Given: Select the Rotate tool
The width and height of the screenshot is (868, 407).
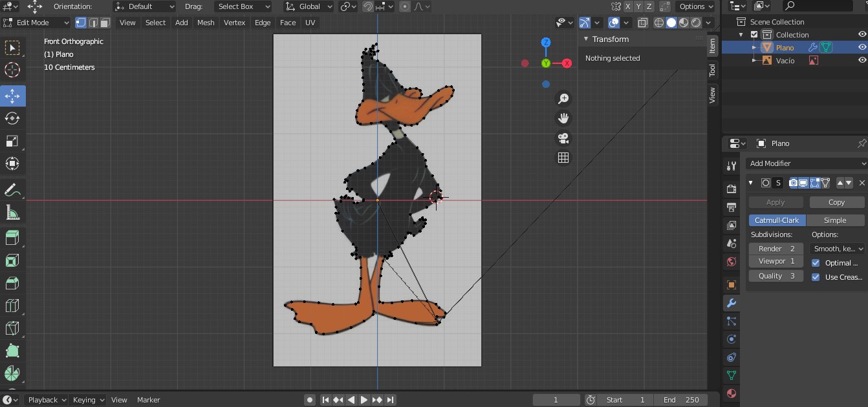Looking at the screenshot, I should 12,118.
